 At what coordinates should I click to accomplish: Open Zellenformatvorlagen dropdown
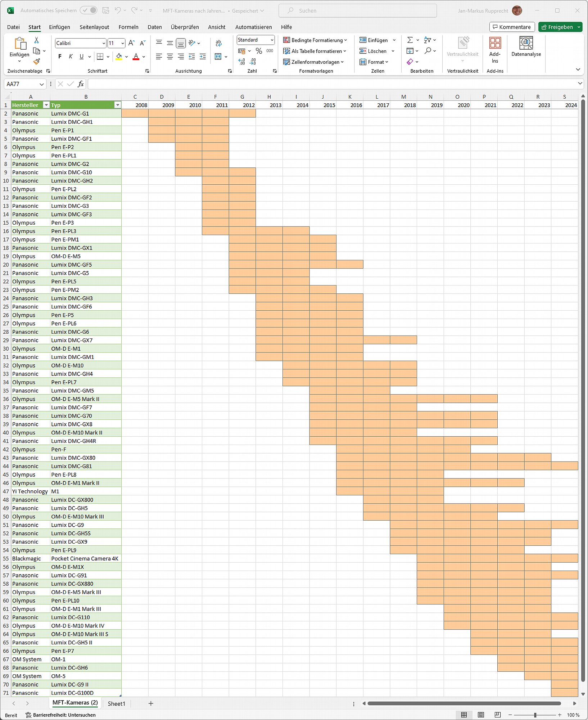point(313,62)
